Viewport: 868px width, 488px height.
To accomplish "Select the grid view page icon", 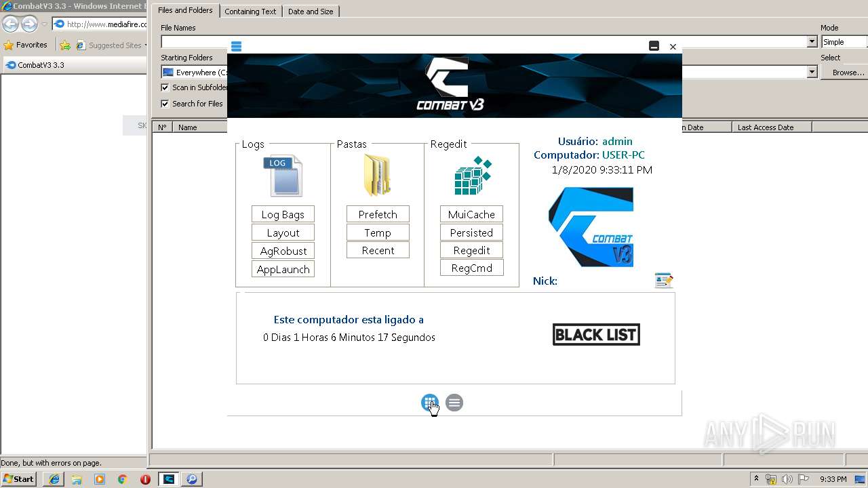I will tap(429, 403).
